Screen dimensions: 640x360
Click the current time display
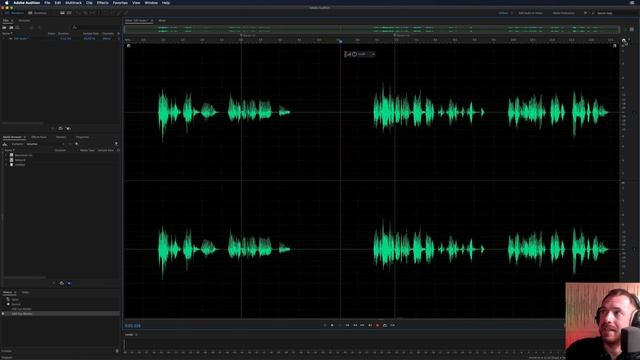pyautogui.click(x=133, y=326)
